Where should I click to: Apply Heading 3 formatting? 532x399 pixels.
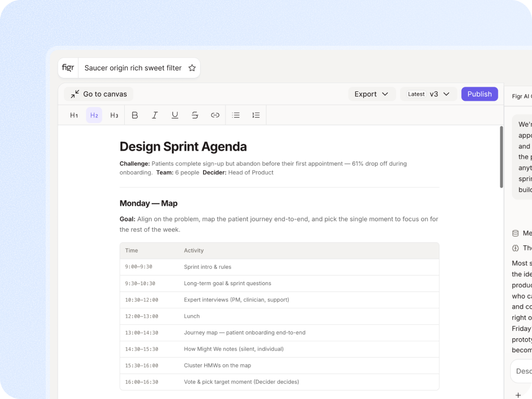(114, 115)
